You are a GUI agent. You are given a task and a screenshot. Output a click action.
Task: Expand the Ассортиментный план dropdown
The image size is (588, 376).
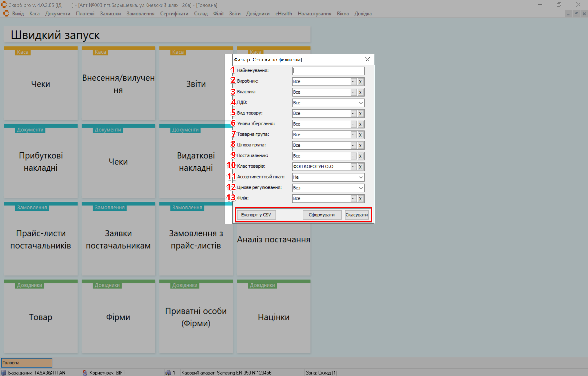[x=361, y=177]
